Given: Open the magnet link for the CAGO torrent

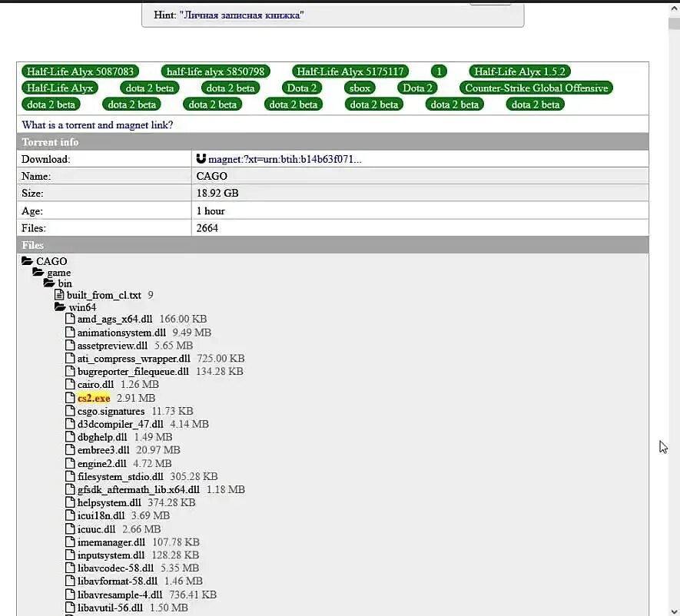Looking at the screenshot, I should pyautogui.click(x=284, y=159).
